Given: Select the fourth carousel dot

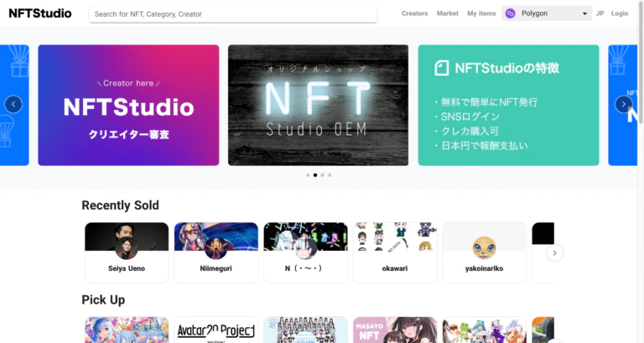Looking at the screenshot, I should [x=330, y=175].
